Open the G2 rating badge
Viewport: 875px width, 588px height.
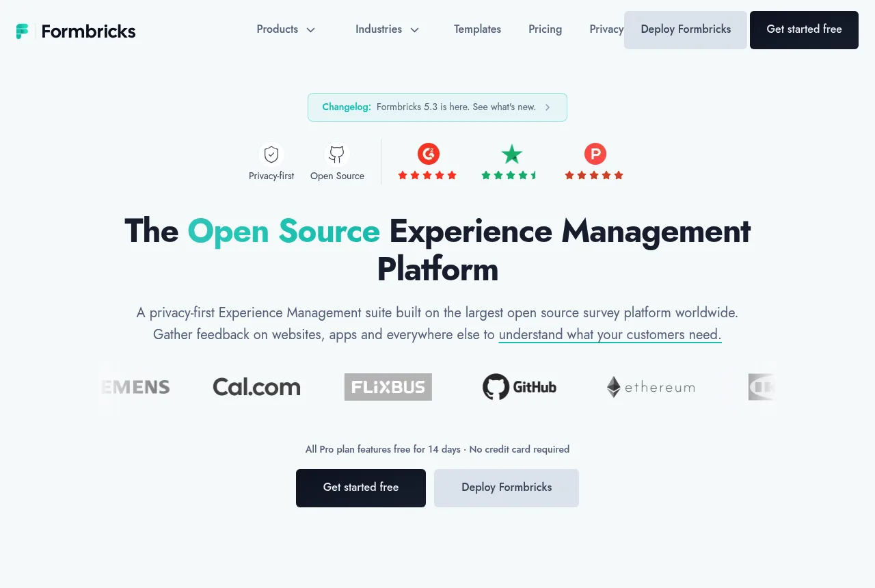point(429,154)
